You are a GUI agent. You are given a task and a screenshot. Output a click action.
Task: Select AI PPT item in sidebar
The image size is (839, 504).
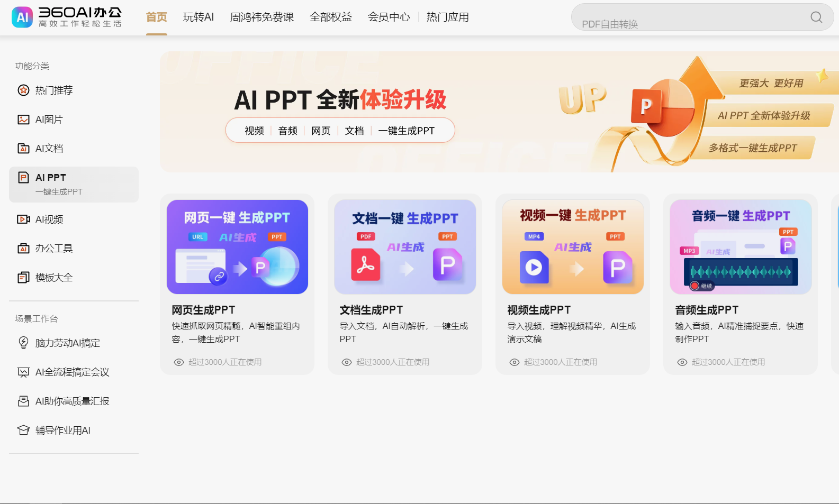74,184
